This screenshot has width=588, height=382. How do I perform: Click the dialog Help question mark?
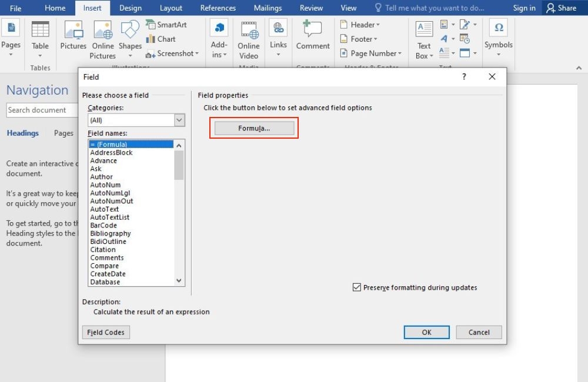[464, 77]
